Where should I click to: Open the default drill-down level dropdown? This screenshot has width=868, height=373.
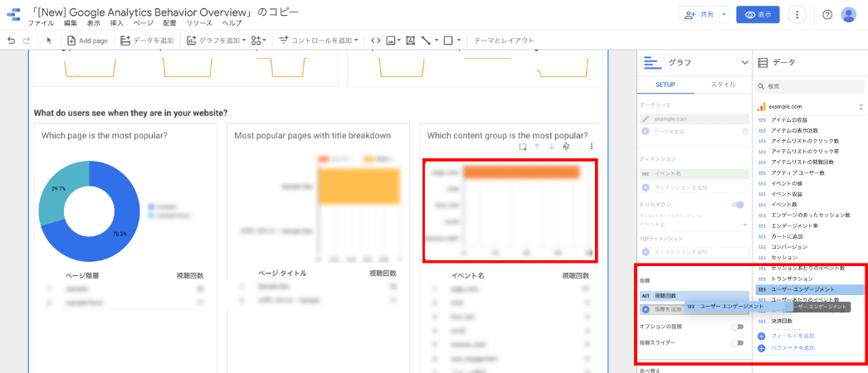pos(695,225)
